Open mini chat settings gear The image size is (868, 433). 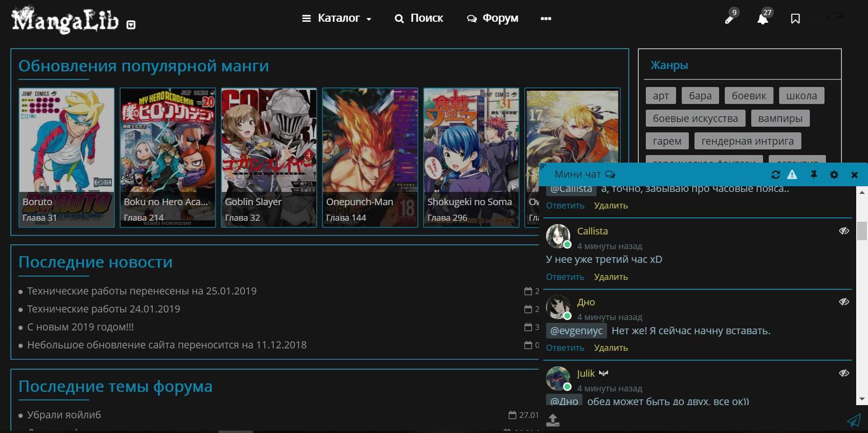point(834,174)
